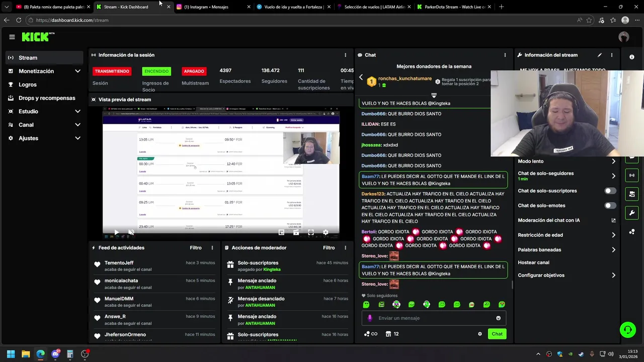Open Configurar objetivos chevron
Viewport: 644px width, 362px height.
(613, 276)
